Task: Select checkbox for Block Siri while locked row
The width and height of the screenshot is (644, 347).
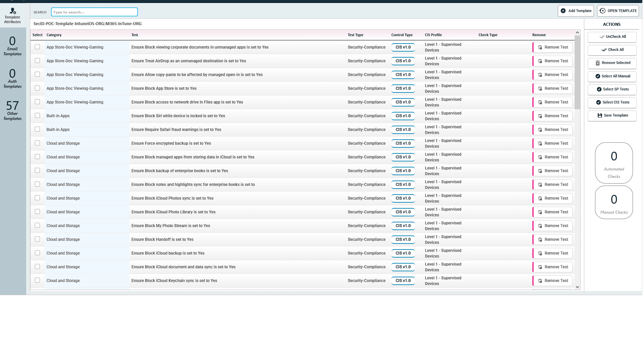Action: click(x=38, y=116)
